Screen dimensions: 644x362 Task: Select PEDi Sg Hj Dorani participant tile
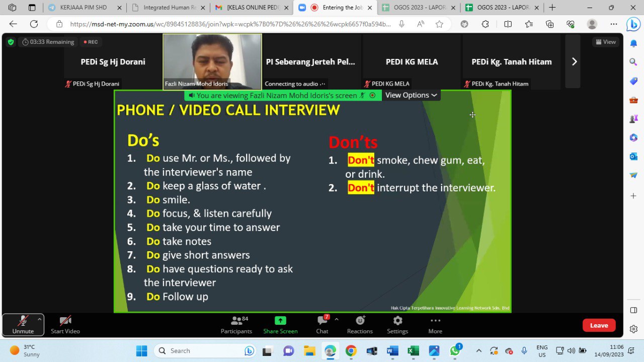click(x=113, y=61)
